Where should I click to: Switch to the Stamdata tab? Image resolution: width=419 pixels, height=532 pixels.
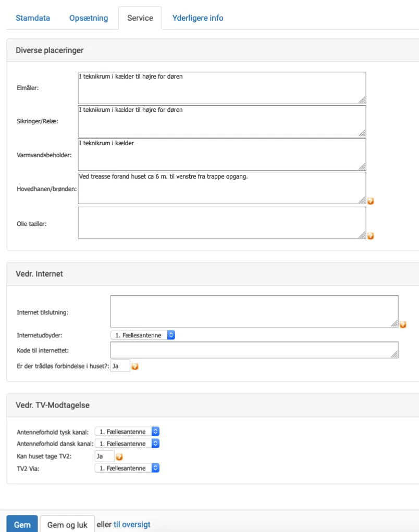coord(33,18)
